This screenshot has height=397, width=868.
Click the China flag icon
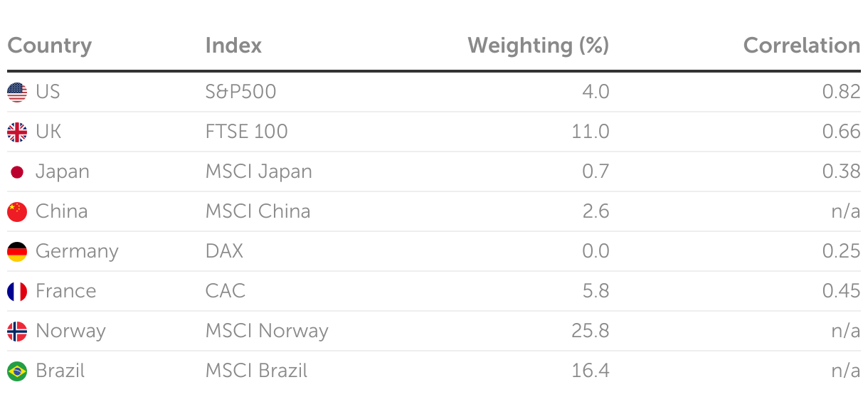17,211
